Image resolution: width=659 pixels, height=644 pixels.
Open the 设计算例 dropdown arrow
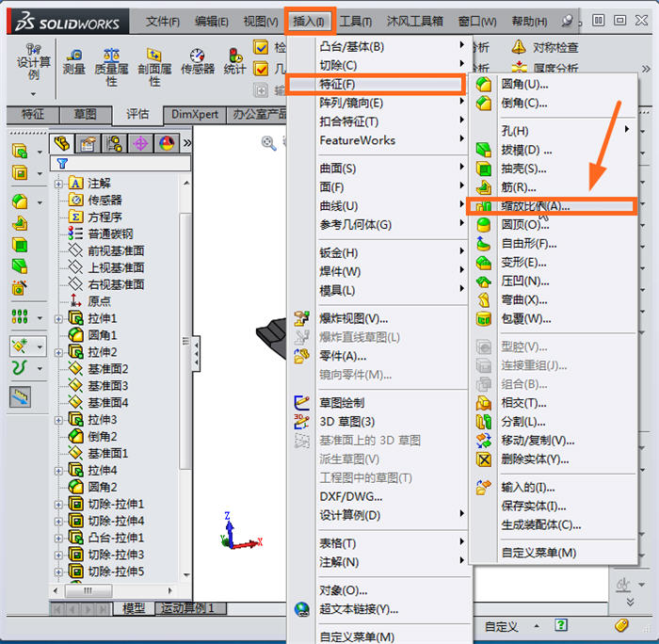[x=33, y=93]
